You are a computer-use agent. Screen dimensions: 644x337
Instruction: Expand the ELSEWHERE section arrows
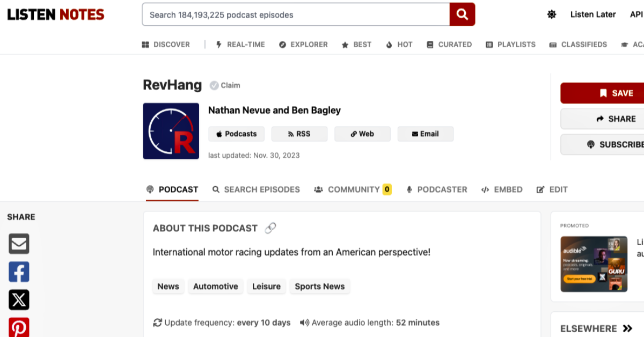pyautogui.click(x=627, y=328)
